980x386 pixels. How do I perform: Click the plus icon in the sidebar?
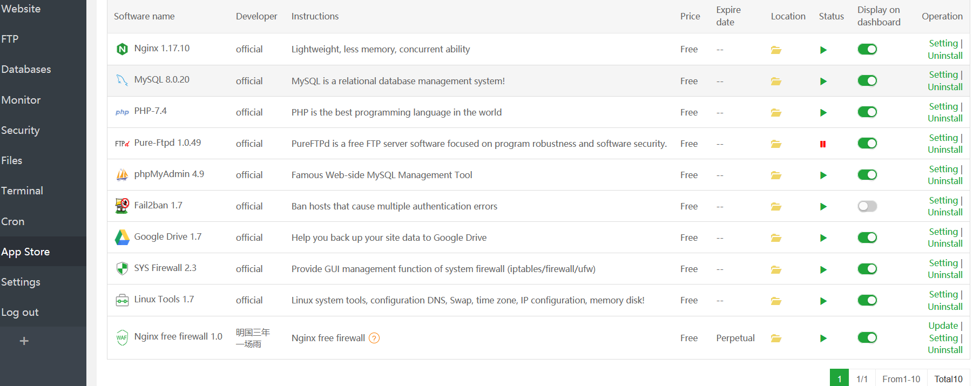(24, 341)
